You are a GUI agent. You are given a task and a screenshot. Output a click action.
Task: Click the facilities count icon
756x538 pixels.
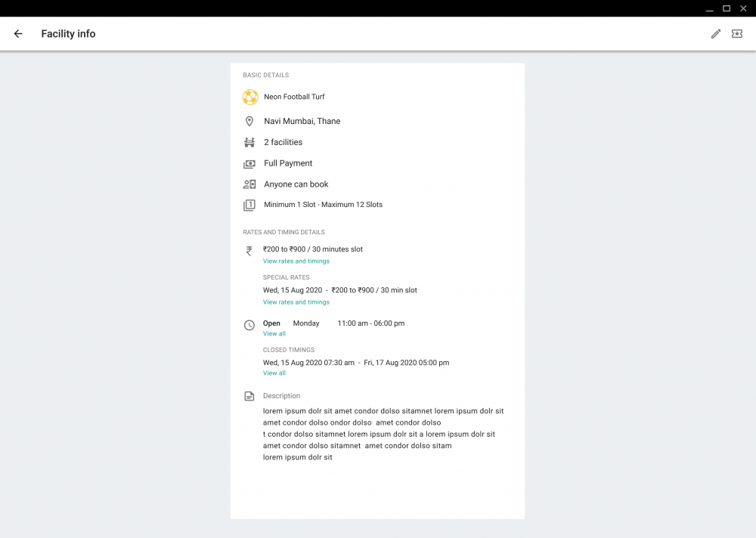pyautogui.click(x=249, y=142)
